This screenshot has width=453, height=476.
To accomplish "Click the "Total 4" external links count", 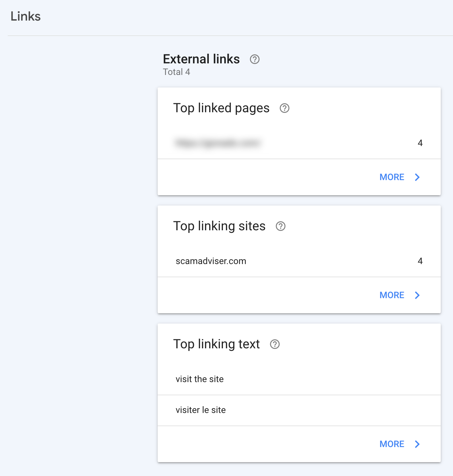I will (x=176, y=72).
